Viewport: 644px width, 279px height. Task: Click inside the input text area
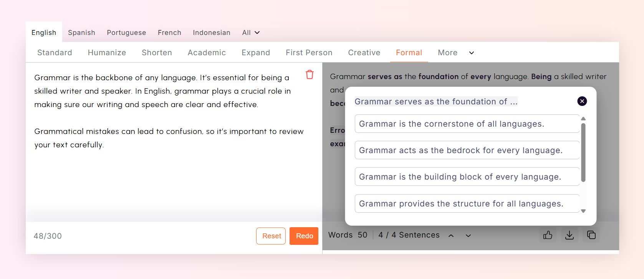[174, 142]
